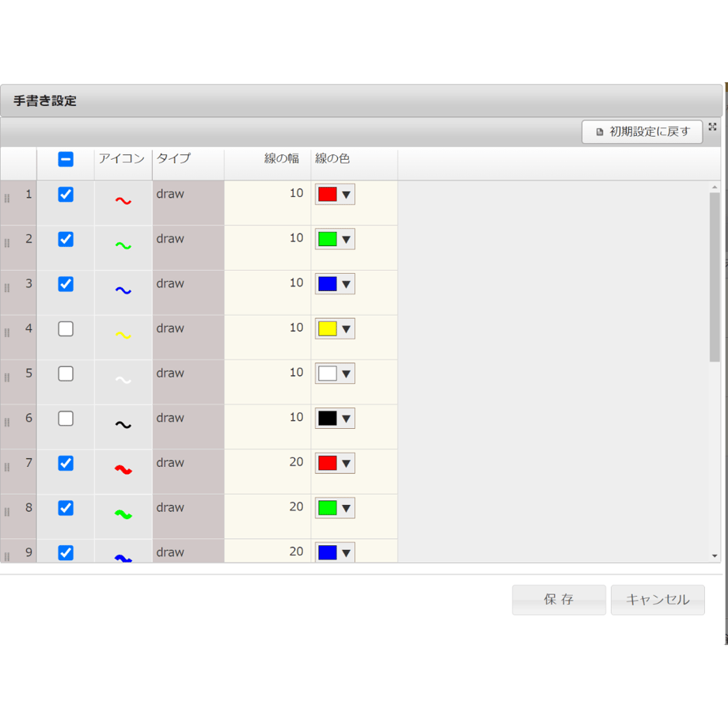728x728 pixels.
Task: Click the draw type cell in row 2
Action: [188, 248]
